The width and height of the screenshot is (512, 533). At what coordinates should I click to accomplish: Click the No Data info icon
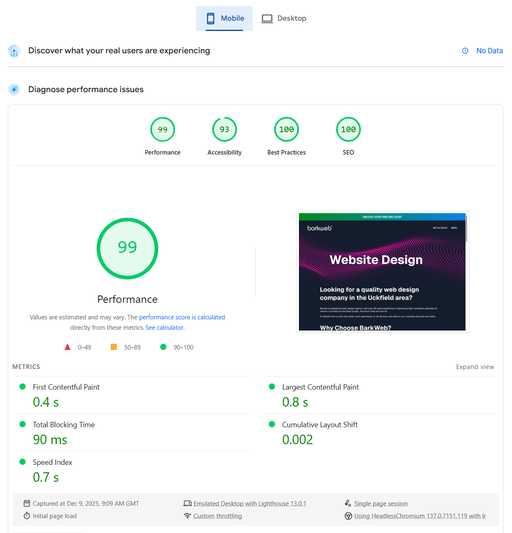(465, 51)
